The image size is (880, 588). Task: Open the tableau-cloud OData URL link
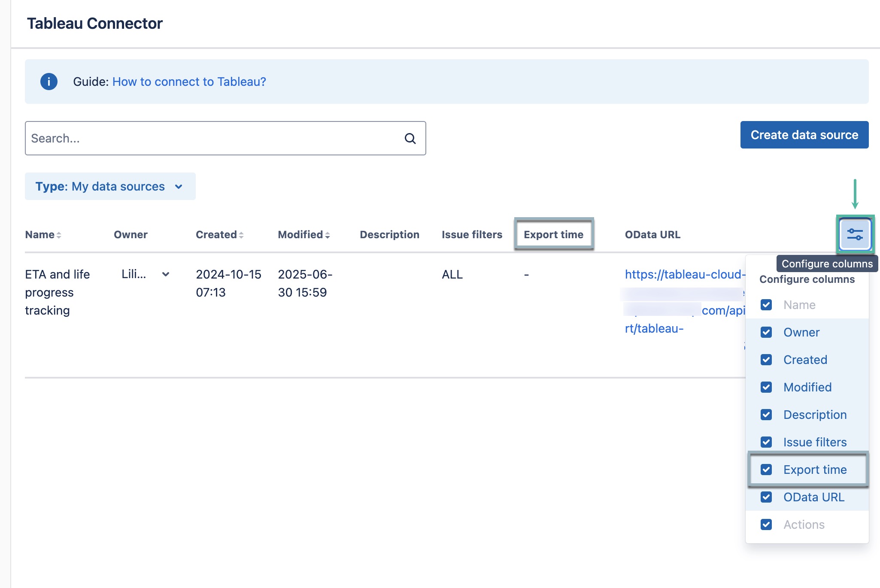point(684,274)
